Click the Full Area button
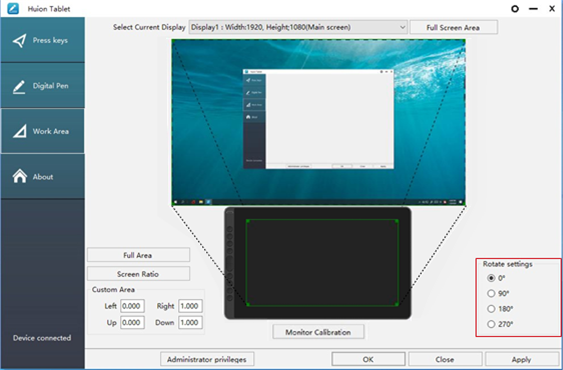This screenshot has height=370, width=563. (x=138, y=255)
